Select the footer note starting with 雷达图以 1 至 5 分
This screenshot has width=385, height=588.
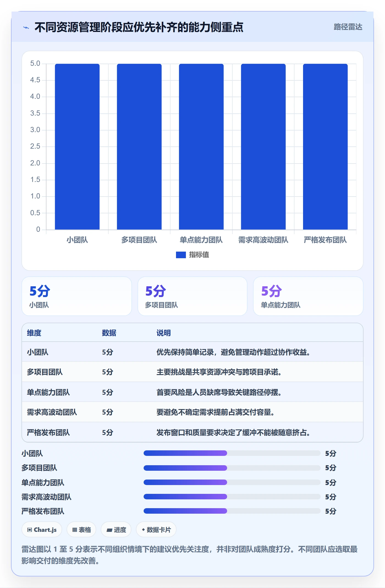tap(189, 555)
